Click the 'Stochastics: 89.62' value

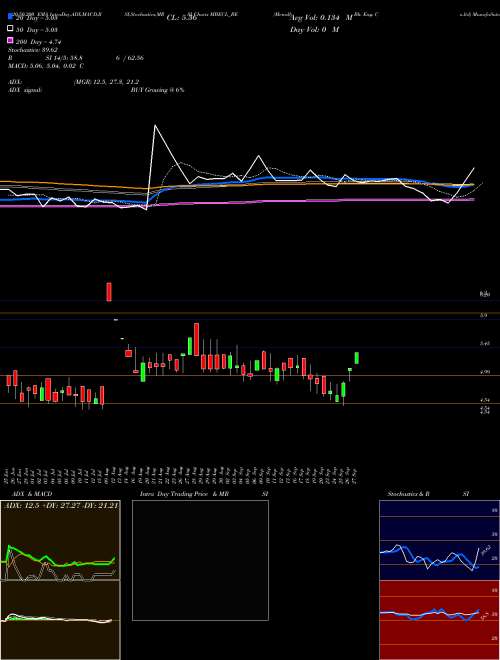click(x=32, y=50)
